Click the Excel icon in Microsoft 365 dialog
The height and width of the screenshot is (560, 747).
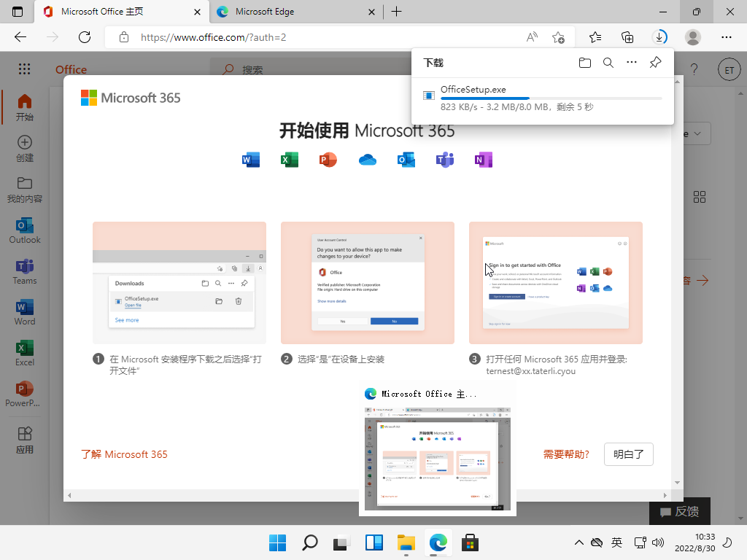coord(289,160)
